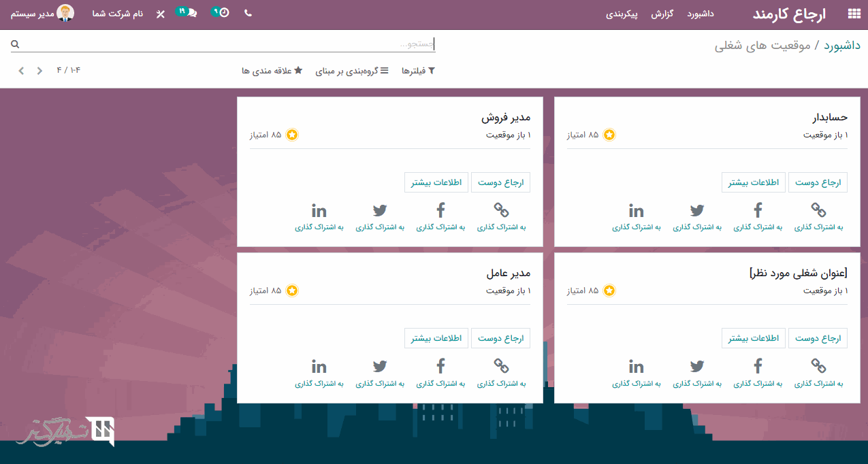Screen dimensions: 868x464
Task: Share مدیر عامل job on LinkedIn
Action: pyautogui.click(x=319, y=372)
